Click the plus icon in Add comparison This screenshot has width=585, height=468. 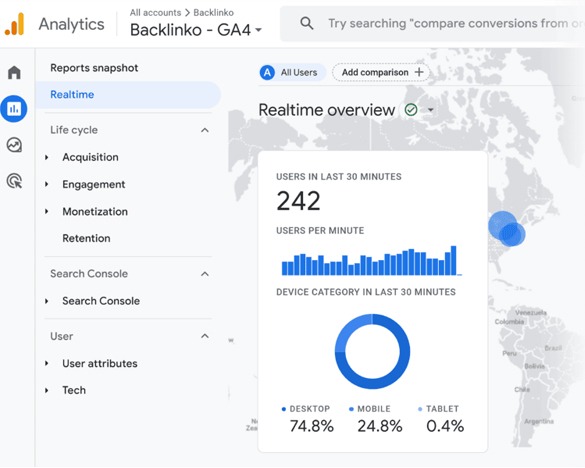click(419, 72)
